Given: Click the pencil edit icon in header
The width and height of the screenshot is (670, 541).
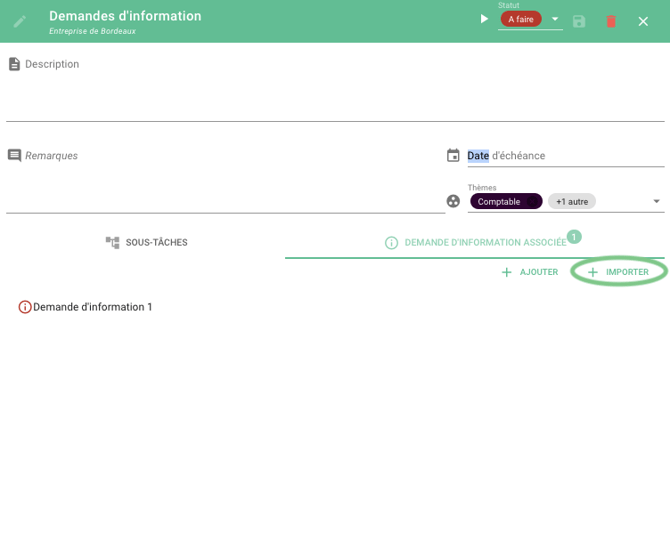Looking at the screenshot, I should pyautogui.click(x=20, y=21).
